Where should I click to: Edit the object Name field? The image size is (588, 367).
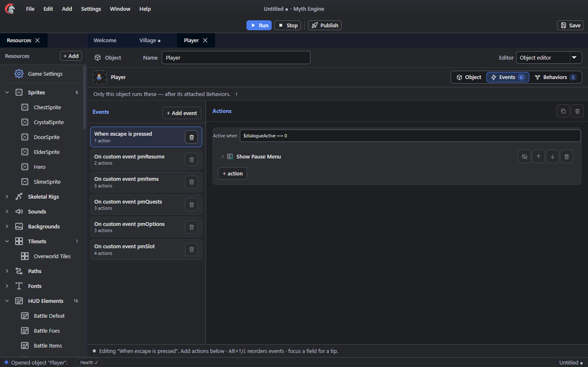tap(236, 58)
